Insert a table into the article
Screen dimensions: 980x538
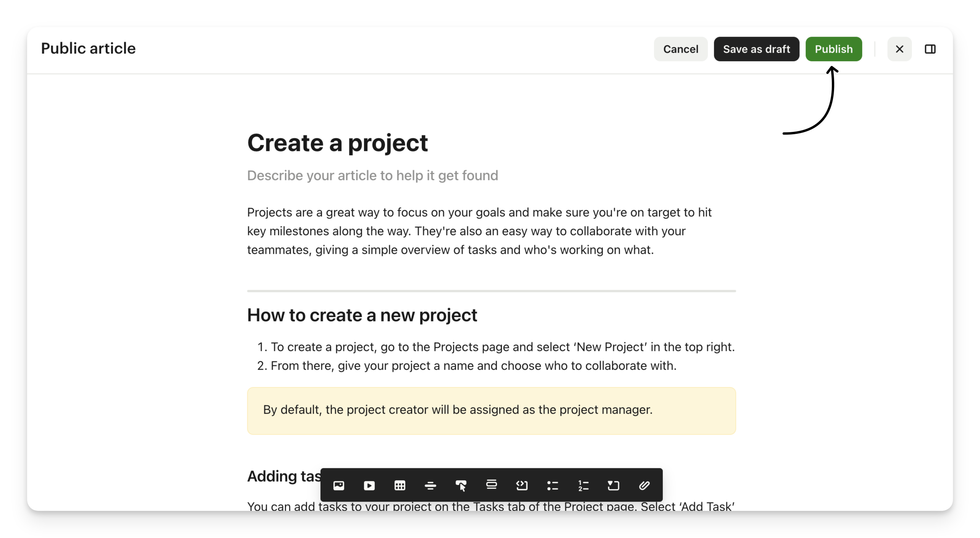pos(400,485)
